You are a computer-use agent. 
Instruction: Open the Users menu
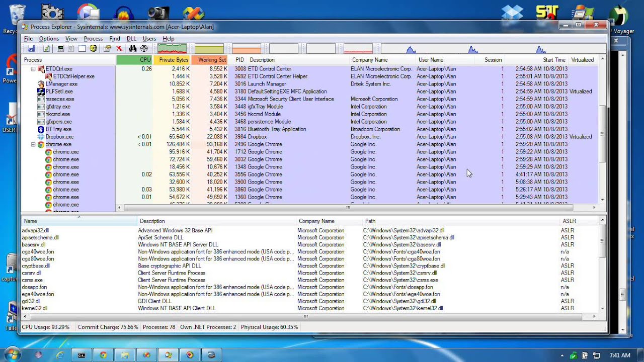pos(149,39)
